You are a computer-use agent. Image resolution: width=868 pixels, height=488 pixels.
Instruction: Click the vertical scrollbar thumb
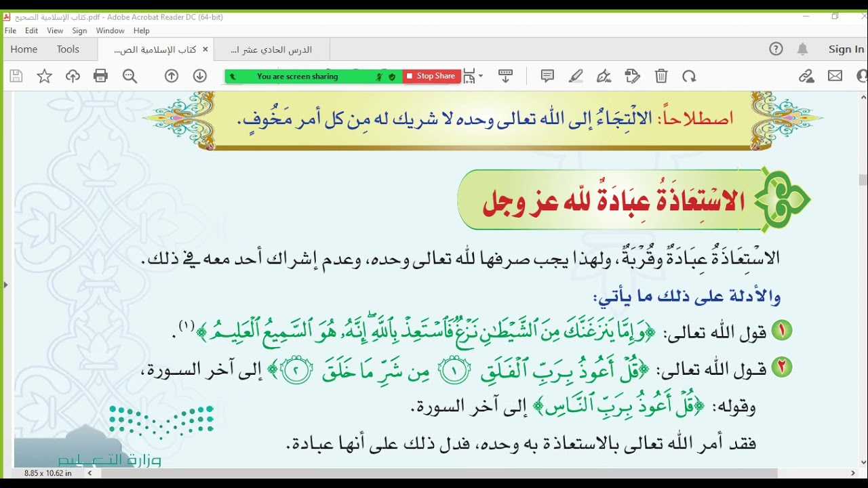(x=863, y=180)
